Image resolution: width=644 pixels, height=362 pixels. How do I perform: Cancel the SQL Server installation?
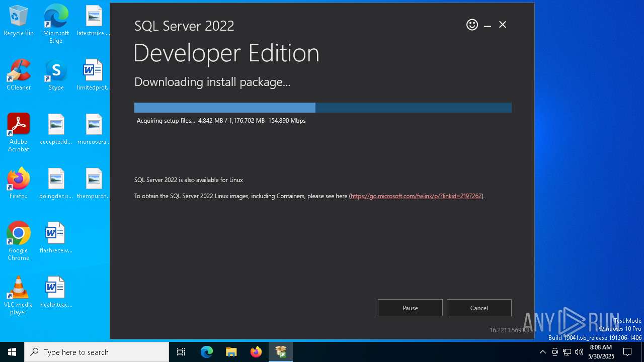point(479,308)
